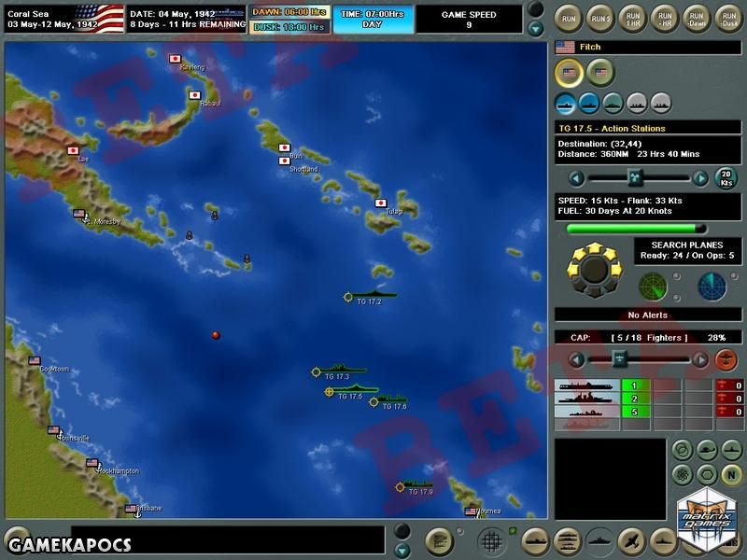Click the small green indicator near grid button

513,530
